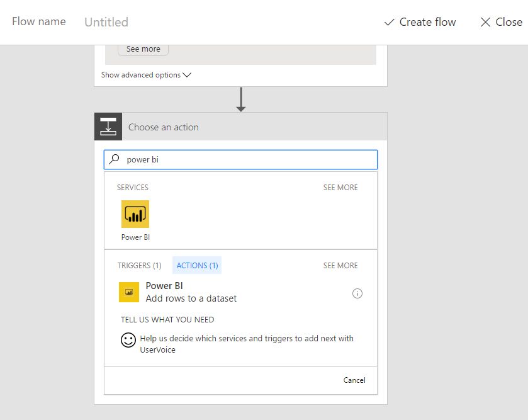Click the down arrow connector between steps
This screenshot has width=528, height=420.
[240, 99]
